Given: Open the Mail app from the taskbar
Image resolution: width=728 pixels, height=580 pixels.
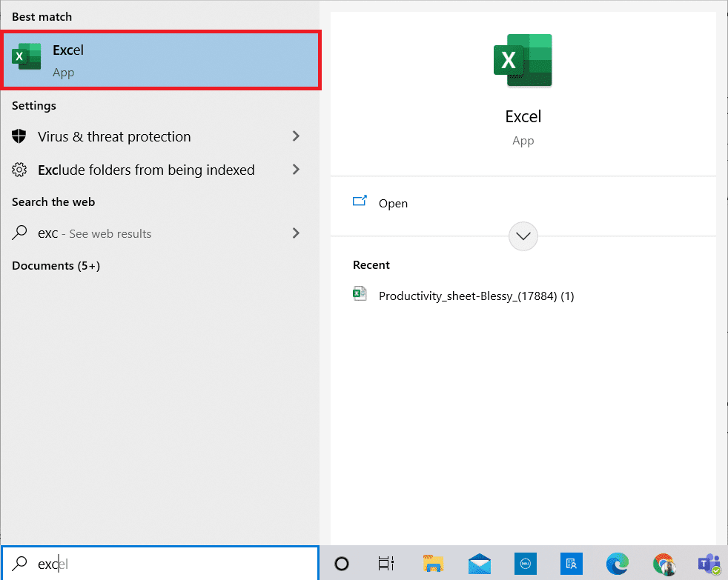Looking at the screenshot, I should [480, 564].
